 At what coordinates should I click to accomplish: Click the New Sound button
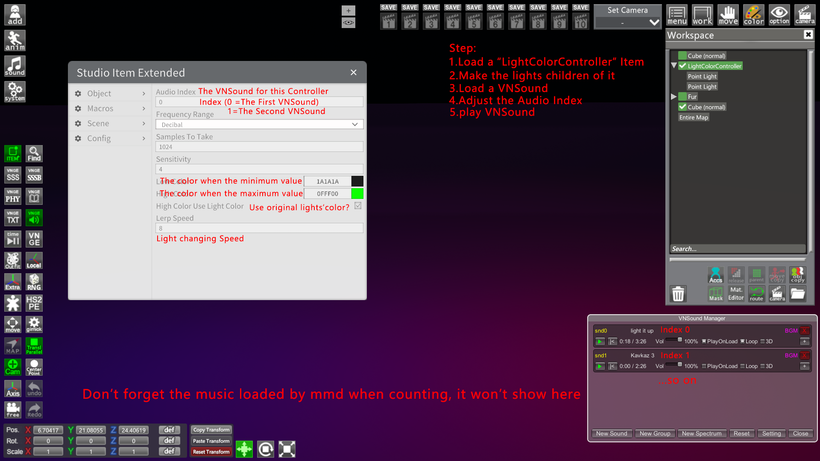(611, 433)
